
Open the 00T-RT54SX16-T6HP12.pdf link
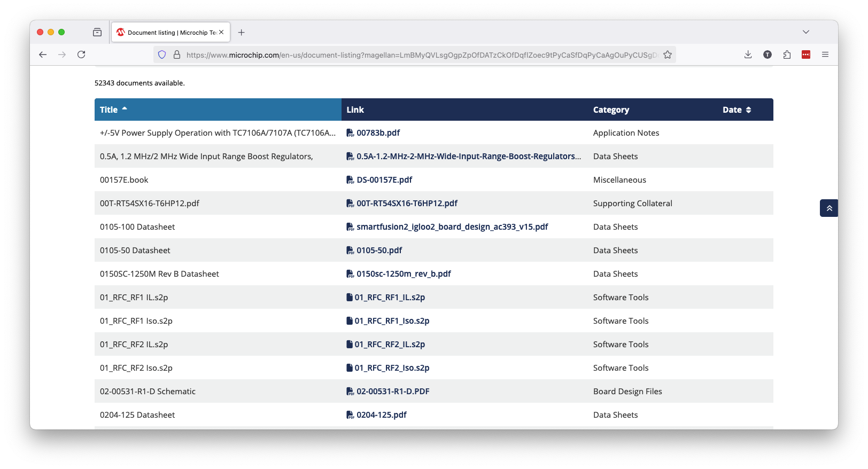coord(407,203)
